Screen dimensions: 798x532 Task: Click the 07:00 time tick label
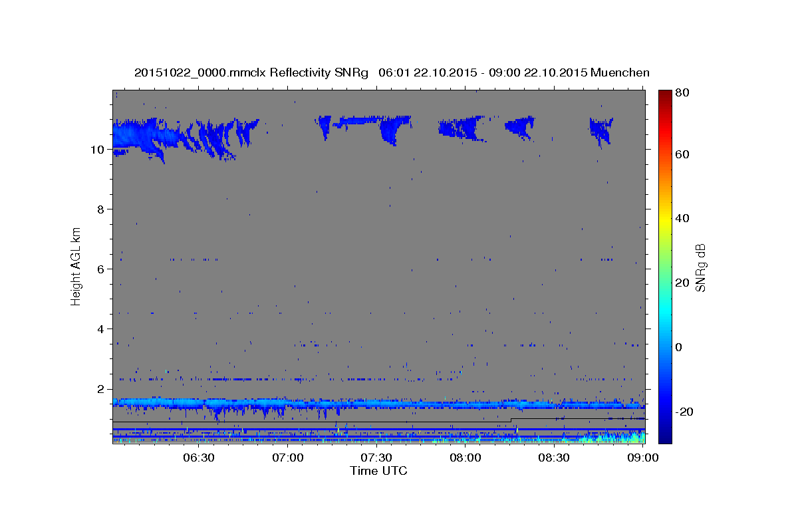[288, 458]
